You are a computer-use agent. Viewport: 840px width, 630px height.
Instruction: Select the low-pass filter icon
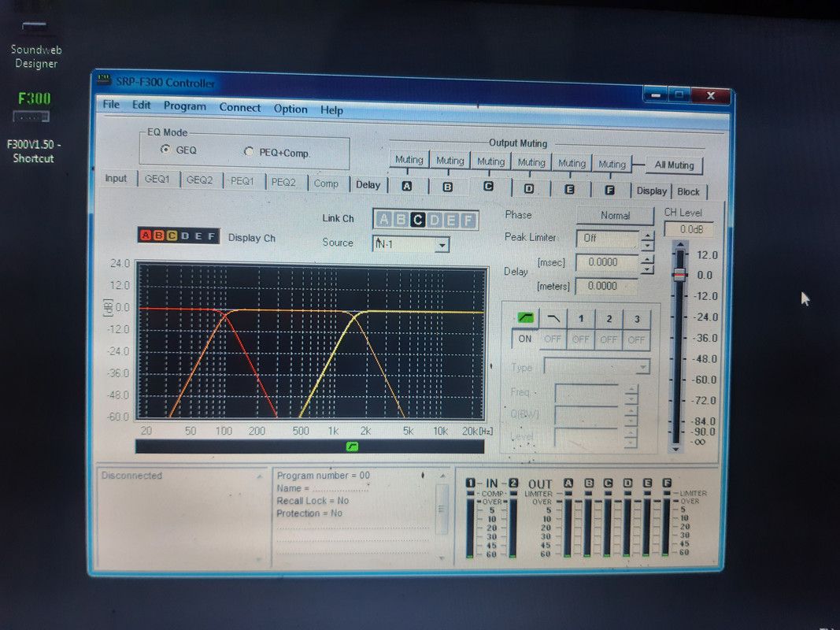[553, 318]
